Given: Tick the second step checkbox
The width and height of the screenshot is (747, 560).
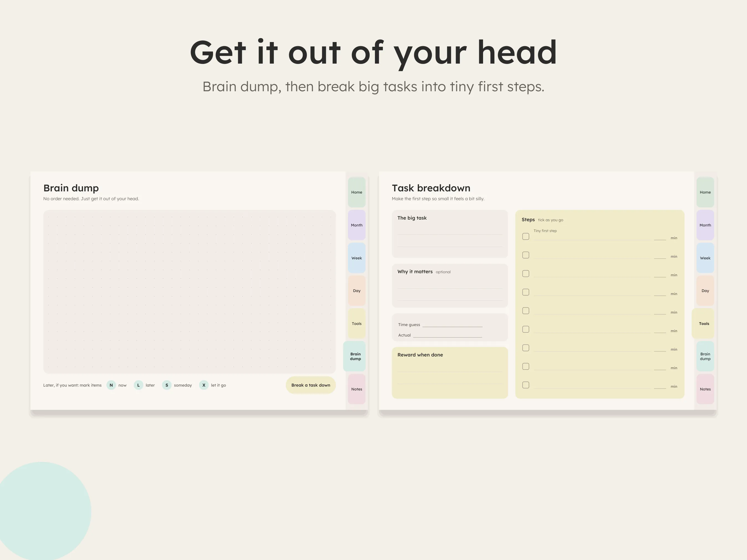Looking at the screenshot, I should (x=525, y=255).
